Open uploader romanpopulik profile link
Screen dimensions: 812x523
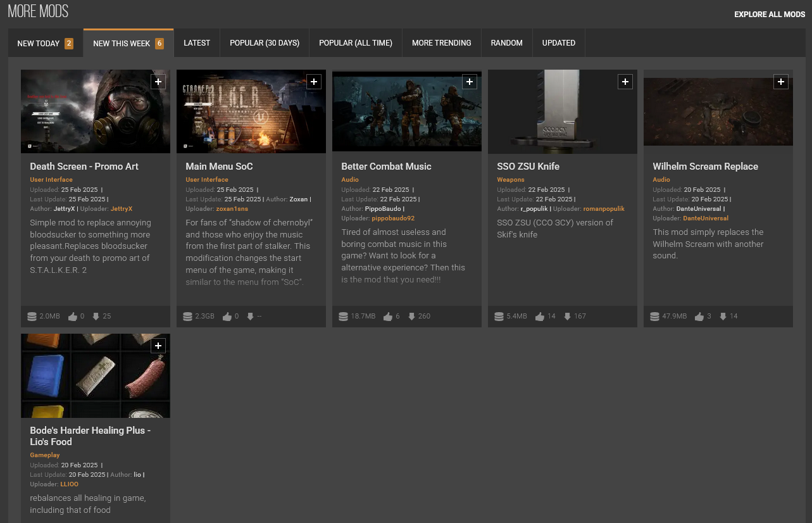tap(604, 208)
